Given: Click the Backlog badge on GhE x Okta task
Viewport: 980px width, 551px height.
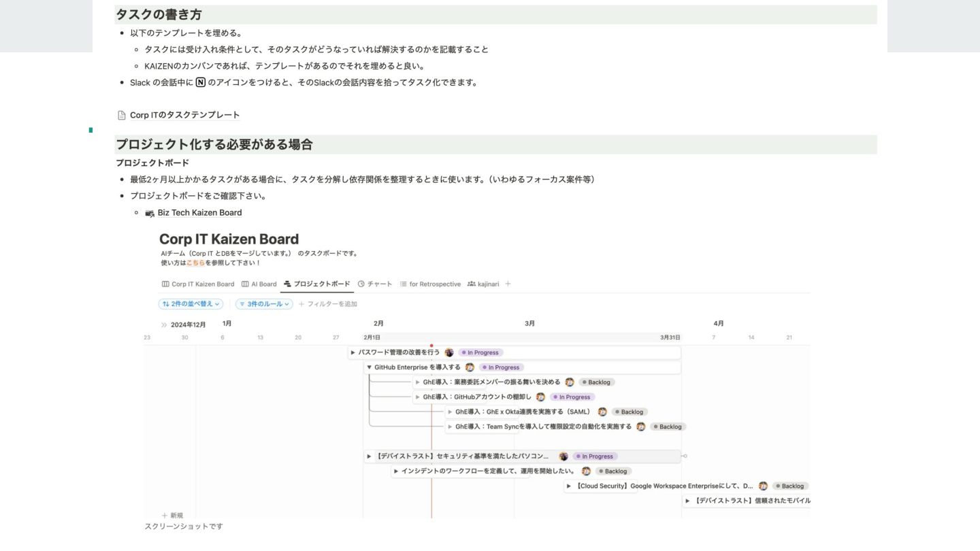Looking at the screenshot, I should tap(630, 412).
